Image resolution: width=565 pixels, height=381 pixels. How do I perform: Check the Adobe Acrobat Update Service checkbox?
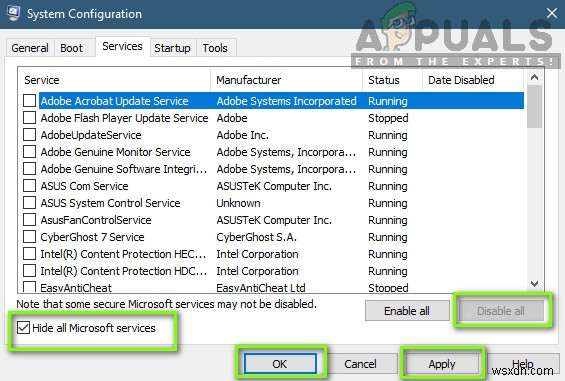pos(29,101)
